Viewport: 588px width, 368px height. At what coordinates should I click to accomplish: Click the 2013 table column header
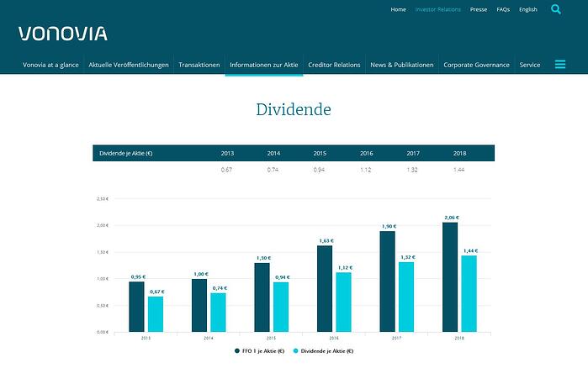tap(227, 153)
